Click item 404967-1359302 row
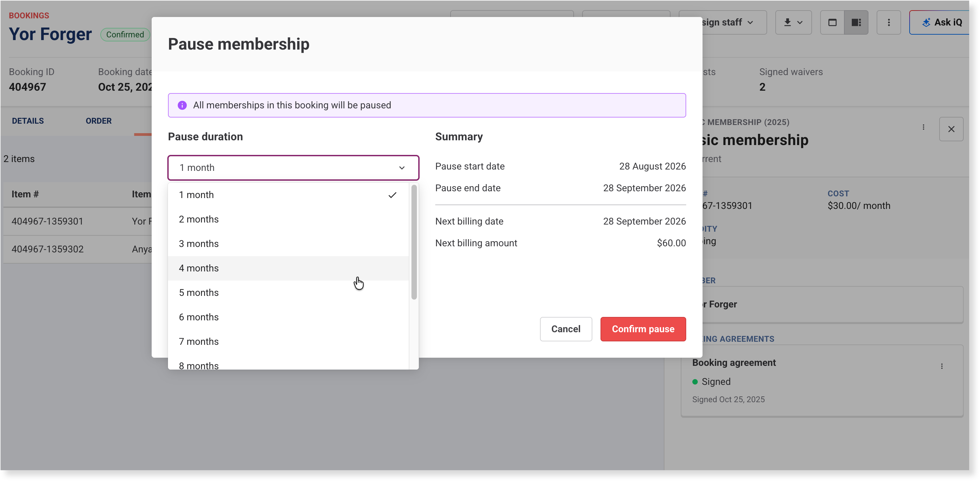This screenshot has width=980, height=481. pyautogui.click(x=78, y=249)
